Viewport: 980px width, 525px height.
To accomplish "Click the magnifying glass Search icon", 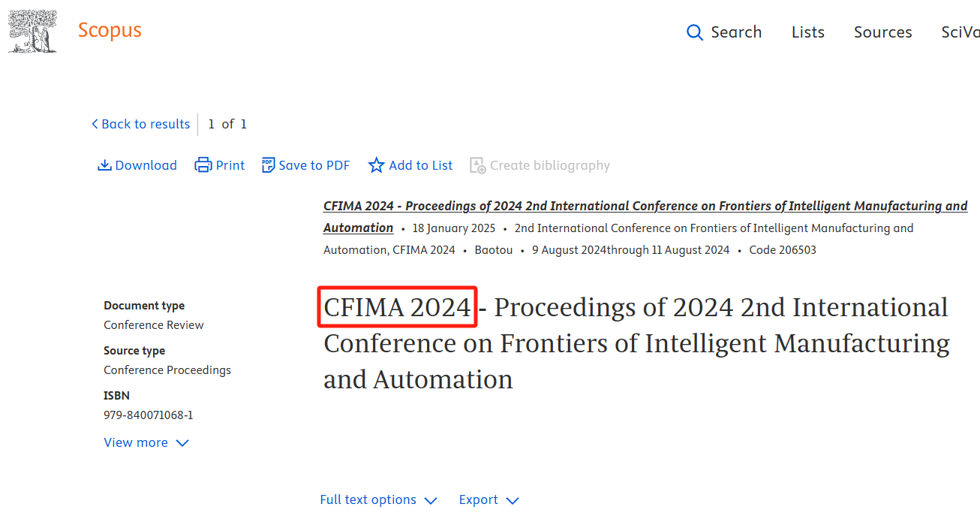I will pos(695,32).
